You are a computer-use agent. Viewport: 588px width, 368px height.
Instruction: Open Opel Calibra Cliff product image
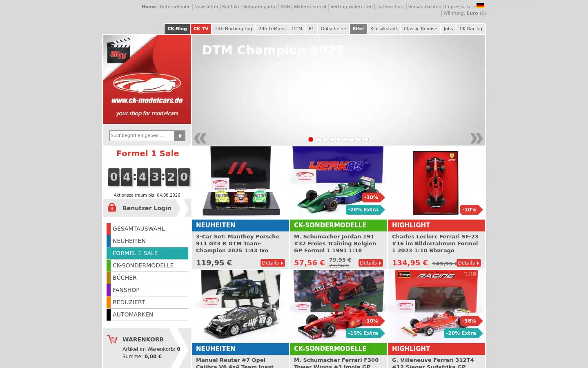pyautogui.click(x=241, y=306)
